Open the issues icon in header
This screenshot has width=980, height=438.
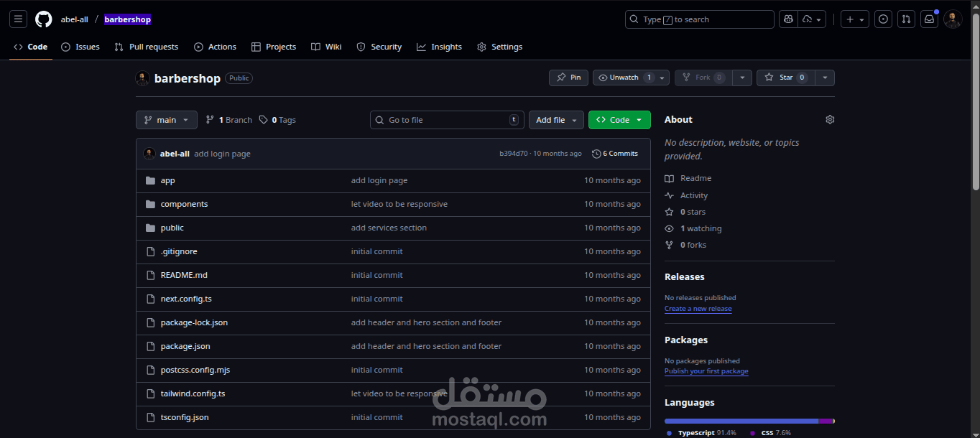coord(884,19)
